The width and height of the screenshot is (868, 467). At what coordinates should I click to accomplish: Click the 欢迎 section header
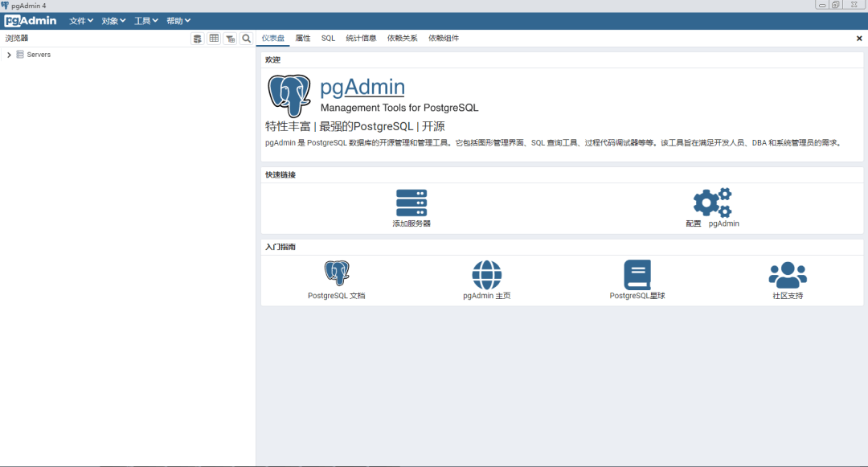pyautogui.click(x=273, y=59)
